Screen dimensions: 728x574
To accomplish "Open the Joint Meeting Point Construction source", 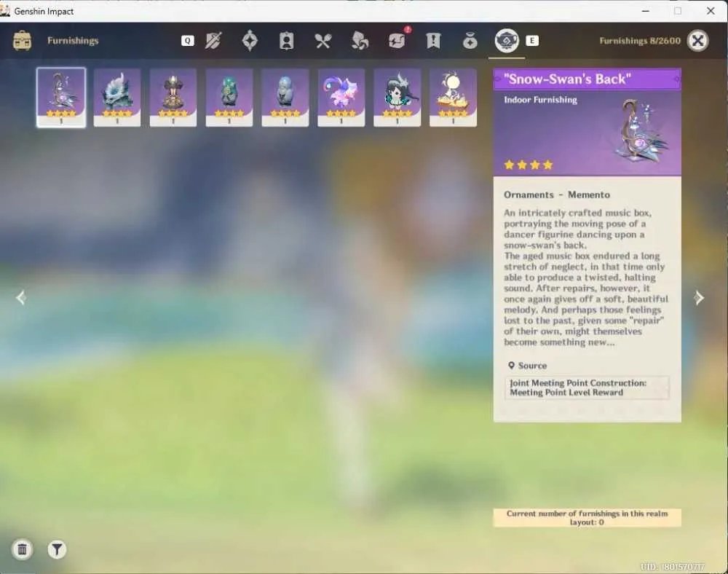I will [587, 388].
